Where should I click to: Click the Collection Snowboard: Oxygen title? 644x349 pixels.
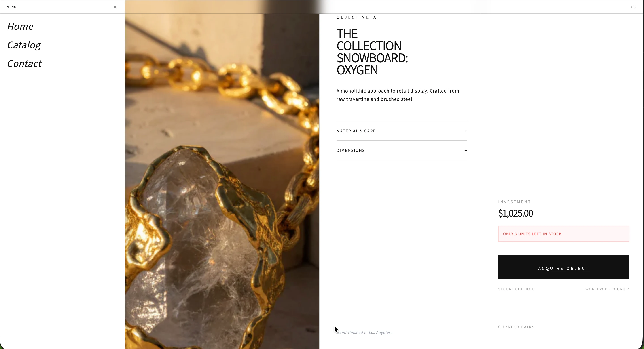(372, 52)
